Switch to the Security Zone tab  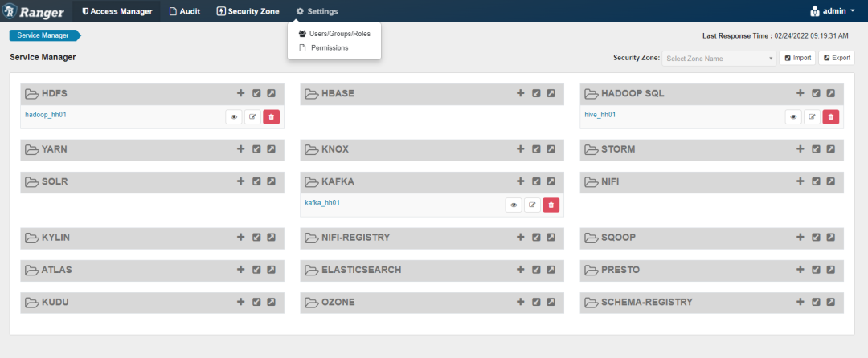pos(248,11)
